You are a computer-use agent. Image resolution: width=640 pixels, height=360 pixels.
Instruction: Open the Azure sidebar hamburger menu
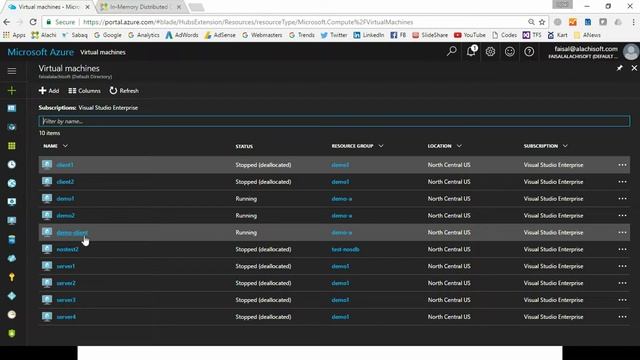[12, 71]
